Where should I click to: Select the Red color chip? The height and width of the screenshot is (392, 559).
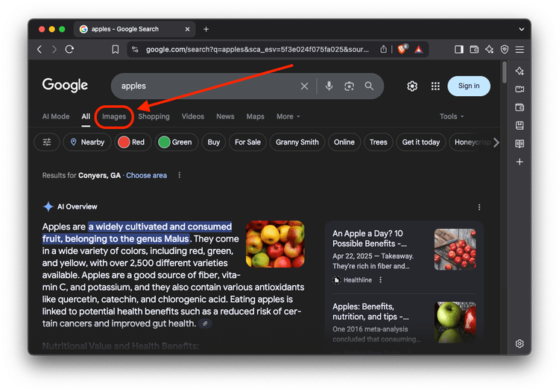click(133, 142)
